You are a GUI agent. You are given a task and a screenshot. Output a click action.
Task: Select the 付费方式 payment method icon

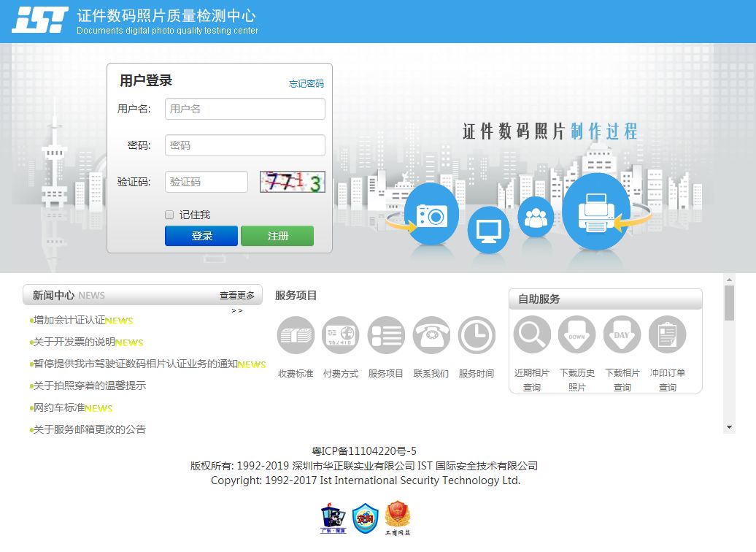coord(340,334)
